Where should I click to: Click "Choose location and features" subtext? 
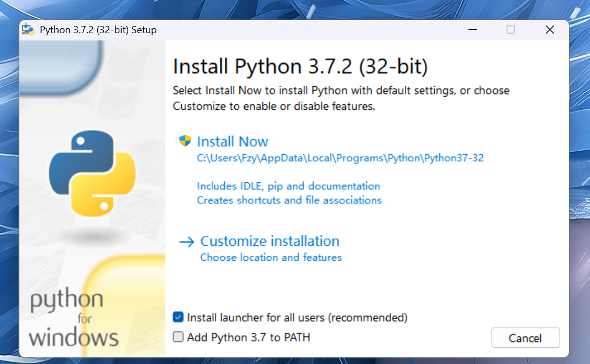(271, 257)
